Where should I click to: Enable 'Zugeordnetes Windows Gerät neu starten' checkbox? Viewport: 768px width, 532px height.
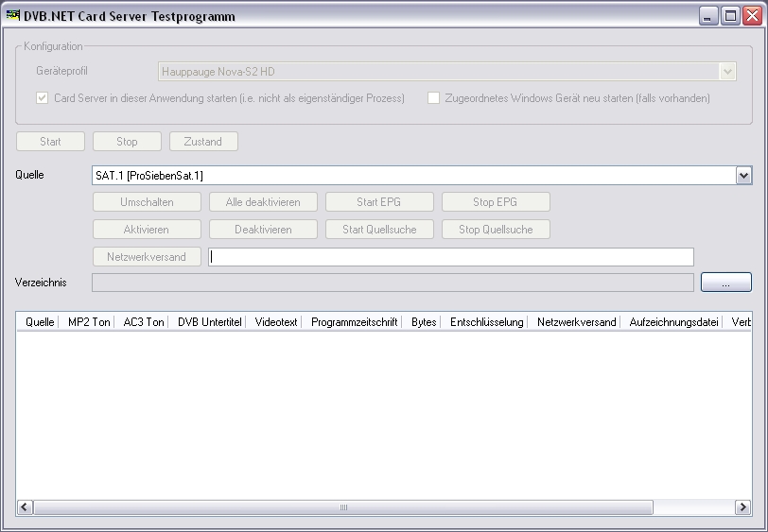(433, 98)
